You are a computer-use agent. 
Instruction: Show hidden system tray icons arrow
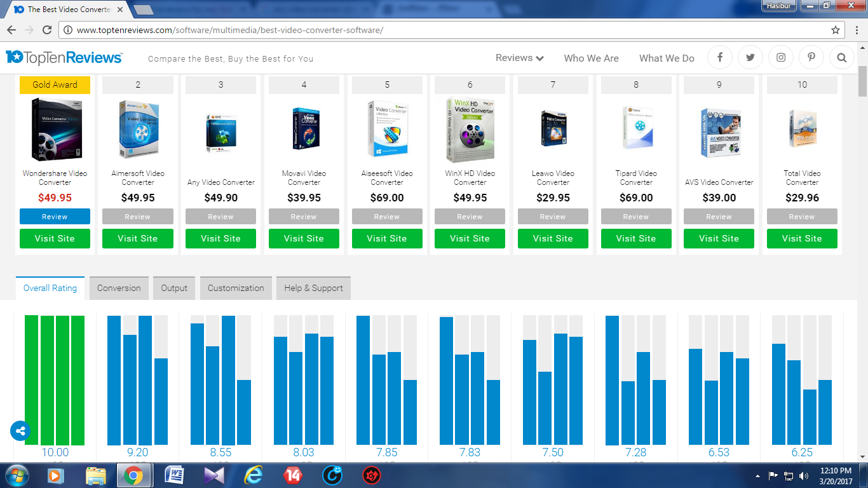[x=757, y=475]
